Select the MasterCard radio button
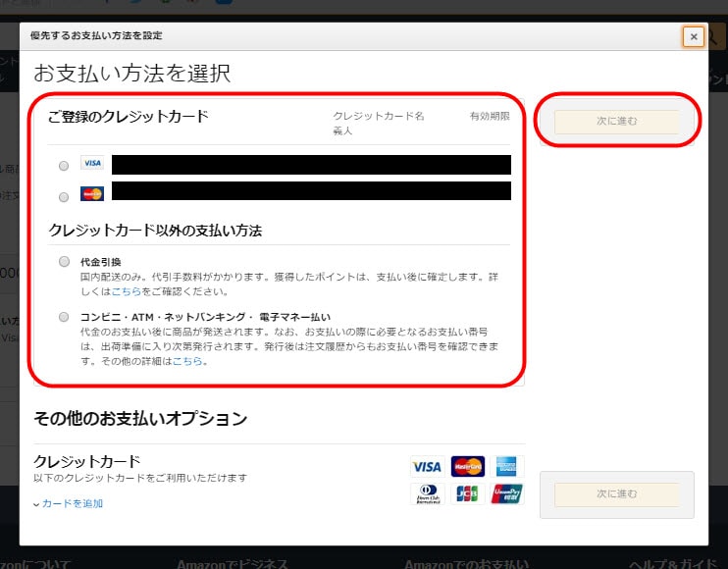The width and height of the screenshot is (728, 569). (x=64, y=197)
